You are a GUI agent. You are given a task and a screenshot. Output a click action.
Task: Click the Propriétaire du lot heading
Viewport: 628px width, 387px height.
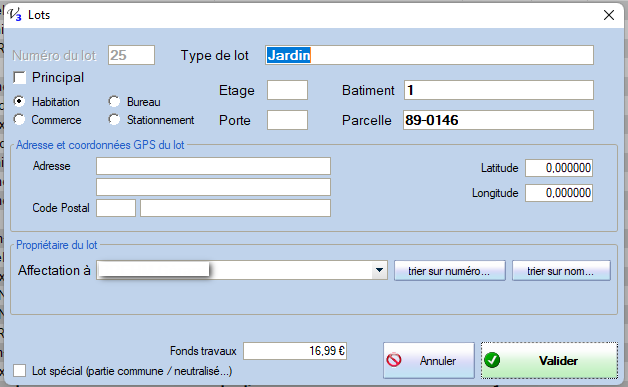point(56,245)
